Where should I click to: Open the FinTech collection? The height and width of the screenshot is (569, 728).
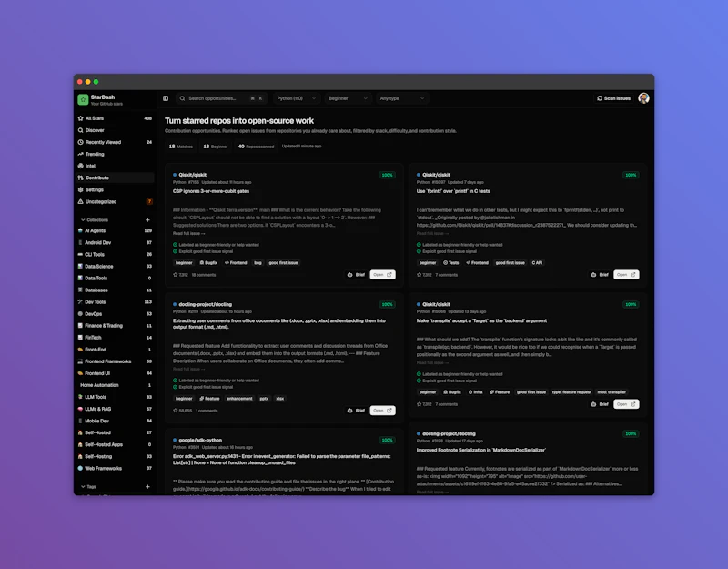click(116, 338)
